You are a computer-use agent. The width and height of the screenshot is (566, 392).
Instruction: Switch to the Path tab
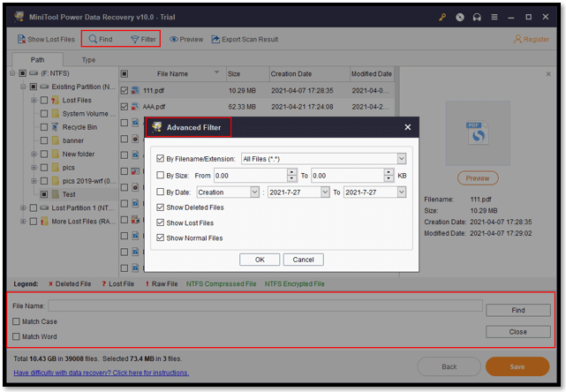[x=38, y=59]
